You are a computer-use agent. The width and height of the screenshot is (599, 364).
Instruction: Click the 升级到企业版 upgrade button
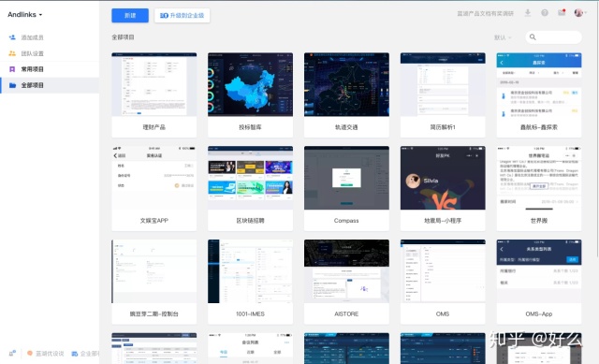coord(183,15)
